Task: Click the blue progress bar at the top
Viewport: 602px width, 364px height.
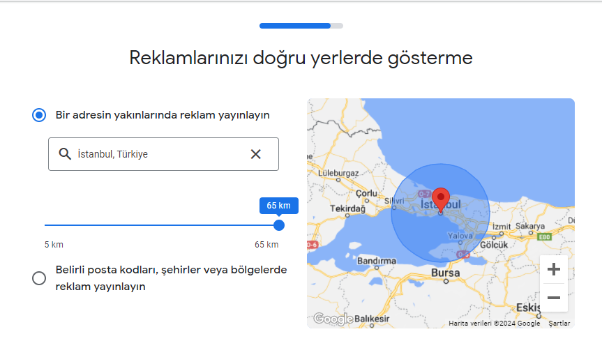Action: (x=295, y=26)
